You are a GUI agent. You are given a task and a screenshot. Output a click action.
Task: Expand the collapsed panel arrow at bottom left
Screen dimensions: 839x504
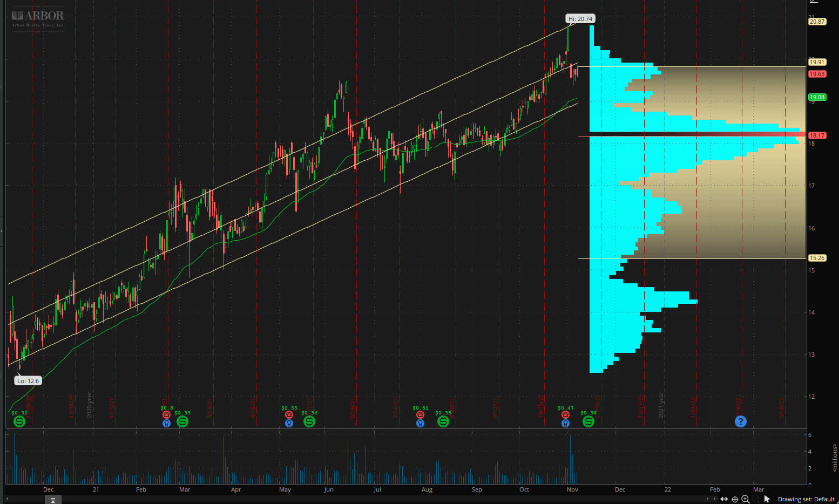tap(52, 500)
